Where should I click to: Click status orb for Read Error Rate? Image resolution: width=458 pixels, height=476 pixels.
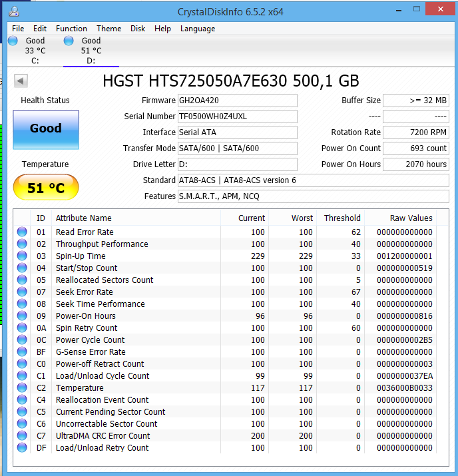coord(22,232)
